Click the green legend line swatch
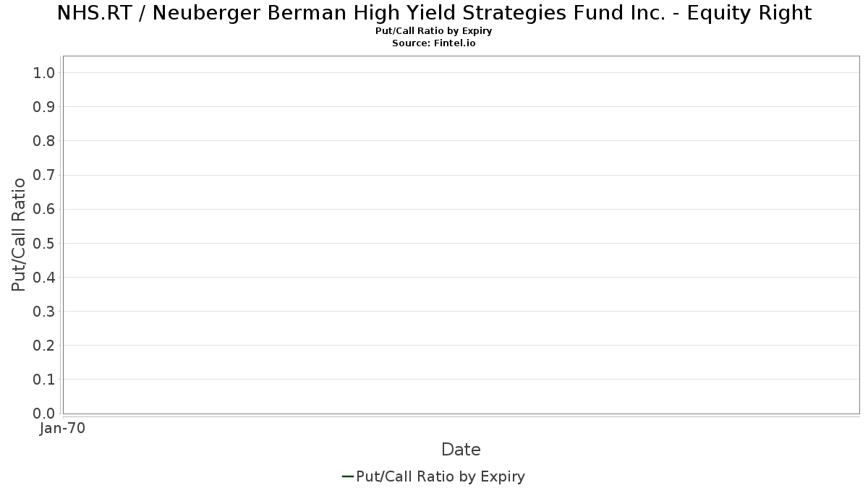The height and width of the screenshot is (488, 868). click(347, 476)
